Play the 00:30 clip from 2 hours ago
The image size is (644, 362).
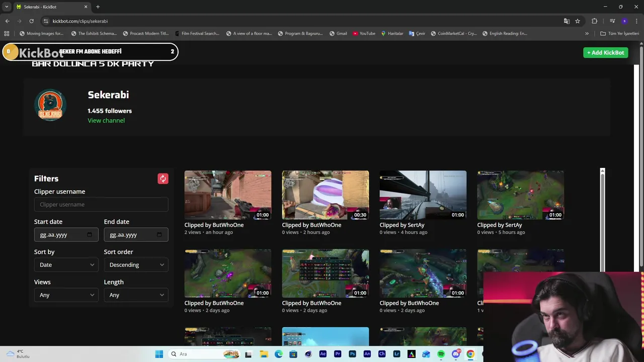pyautogui.click(x=326, y=195)
